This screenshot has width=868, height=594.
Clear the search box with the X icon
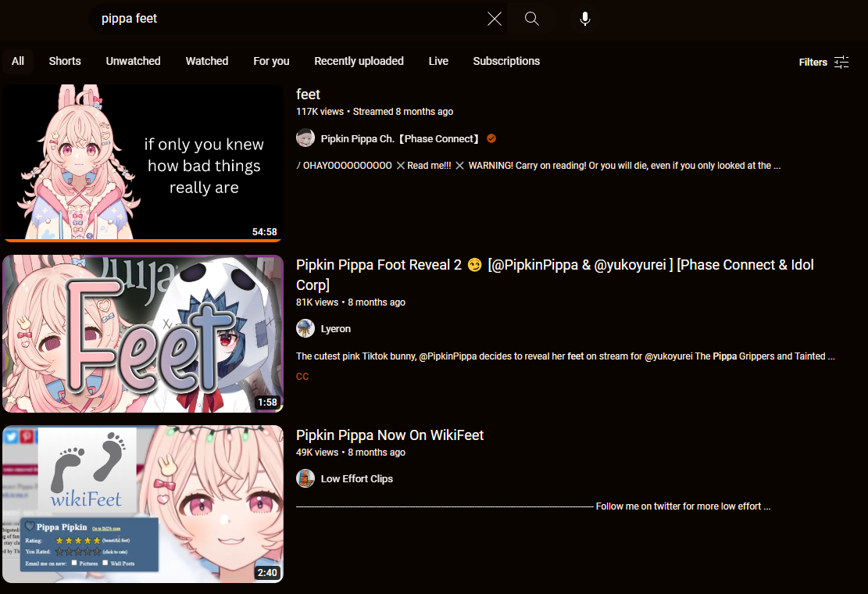pyautogui.click(x=495, y=19)
